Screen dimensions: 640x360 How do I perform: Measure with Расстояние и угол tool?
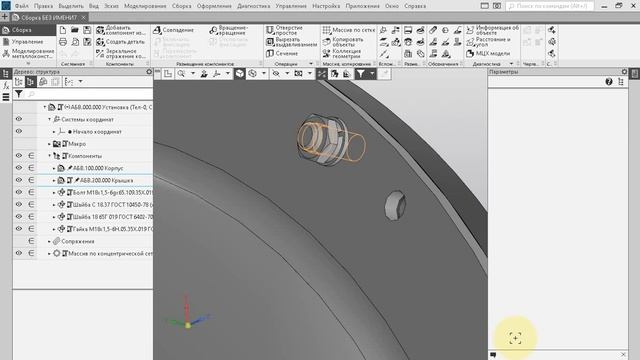tap(489, 42)
